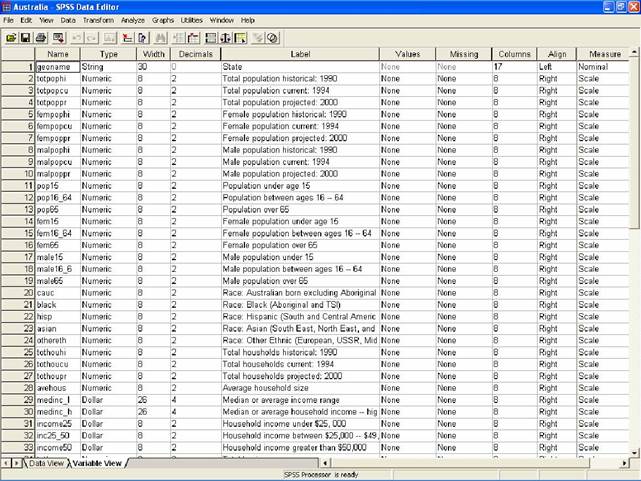641x481 pixels.
Task: Open the Graphs menu
Action: 163,19
